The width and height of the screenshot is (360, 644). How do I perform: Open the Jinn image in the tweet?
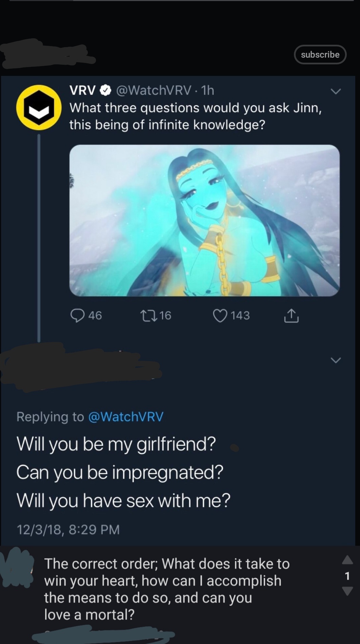tap(204, 220)
